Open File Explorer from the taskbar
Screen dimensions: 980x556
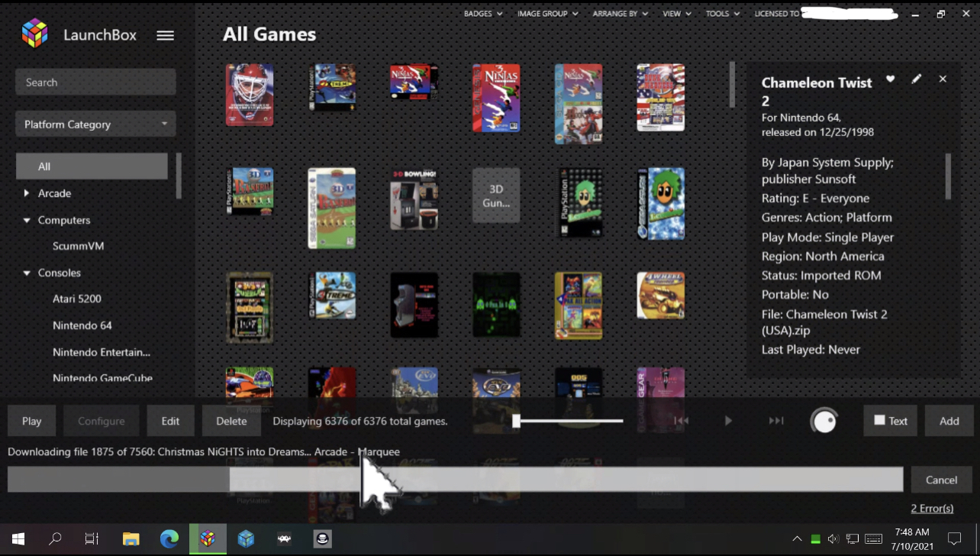click(x=131, y=539)
